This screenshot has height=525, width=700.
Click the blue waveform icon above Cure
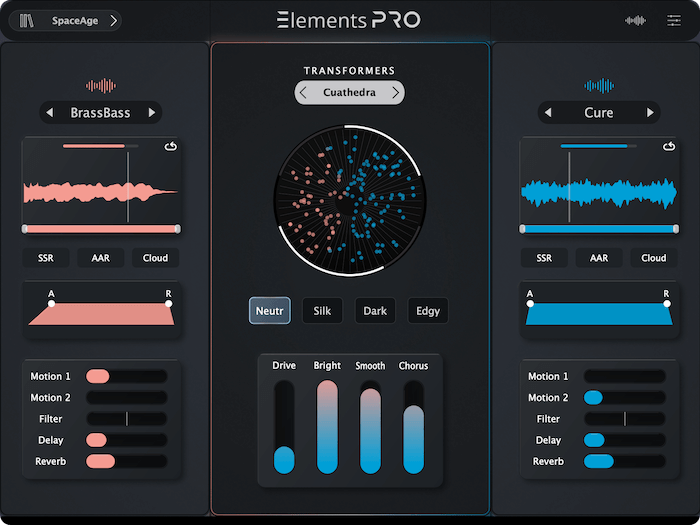(x=599, y=86)
